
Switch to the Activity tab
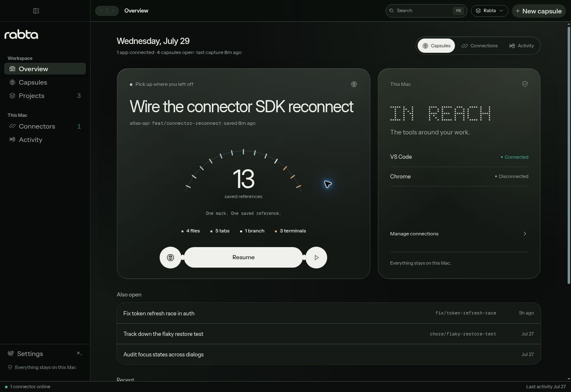click(522, 46)
